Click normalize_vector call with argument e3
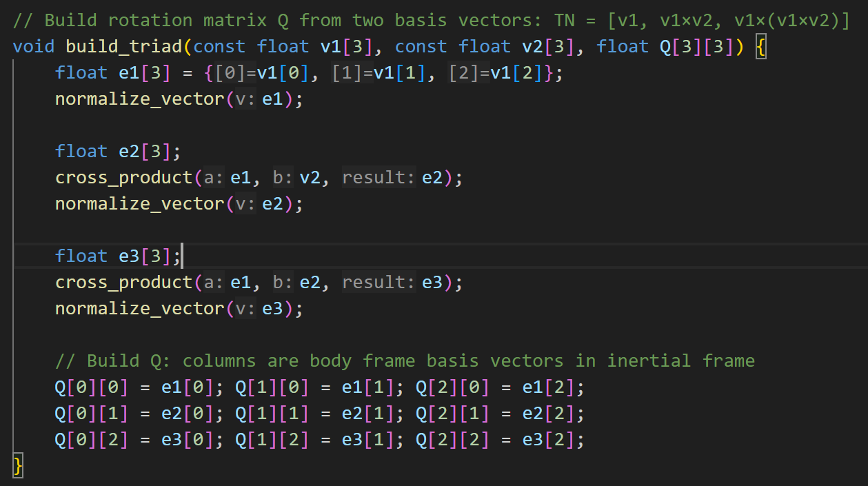Image resolution: width=868 pixels, height=486 pixels. pos(139,309)
